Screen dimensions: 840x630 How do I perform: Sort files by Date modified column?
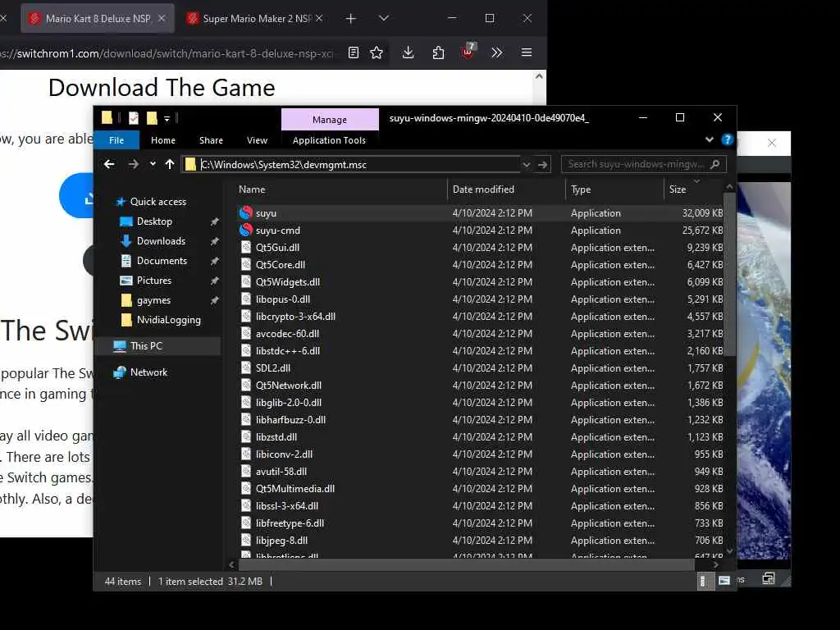[x=506, y=189]
